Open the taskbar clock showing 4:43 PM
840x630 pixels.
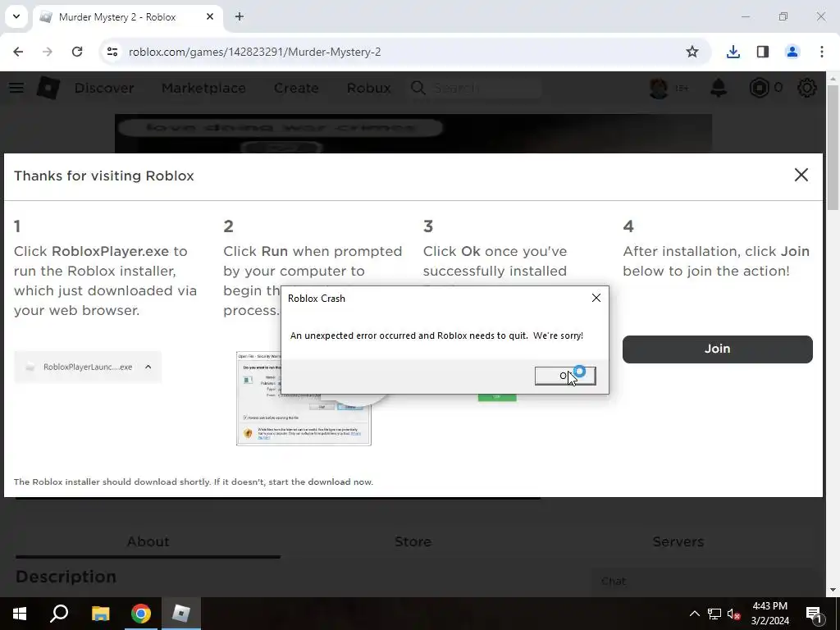coord(769,614)
